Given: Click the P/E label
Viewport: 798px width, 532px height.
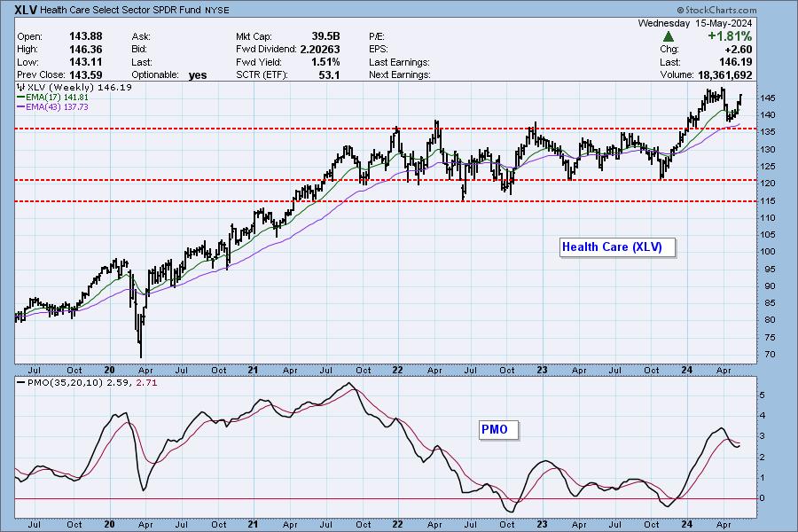Looking at the screenshot, I should 377,36.
